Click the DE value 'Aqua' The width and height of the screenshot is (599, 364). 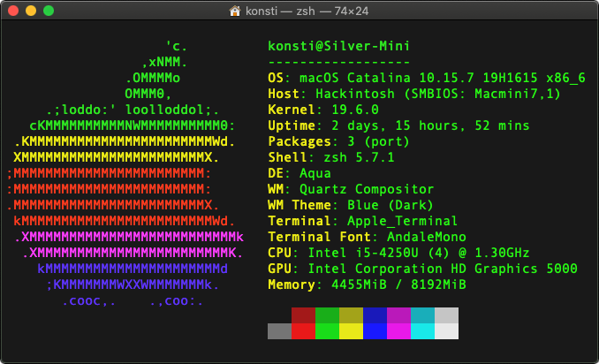coord(315,173)
